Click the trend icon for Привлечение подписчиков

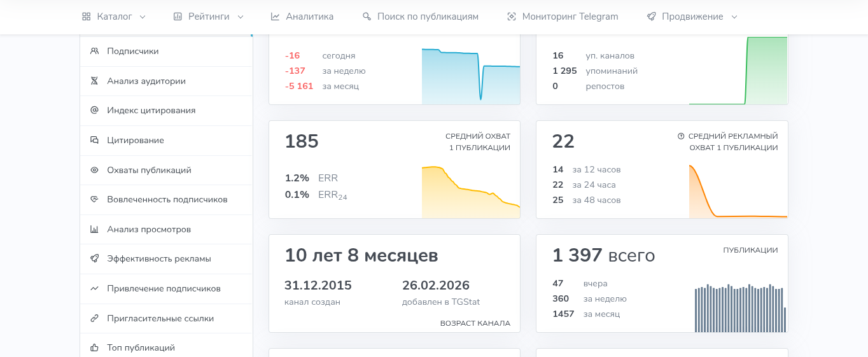tap(94, 288)
